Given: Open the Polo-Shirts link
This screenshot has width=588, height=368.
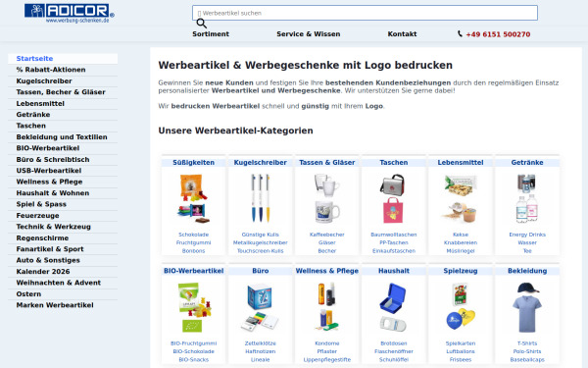Looking at the screenshot, I should pyautogui.click(x=527, y=352).
